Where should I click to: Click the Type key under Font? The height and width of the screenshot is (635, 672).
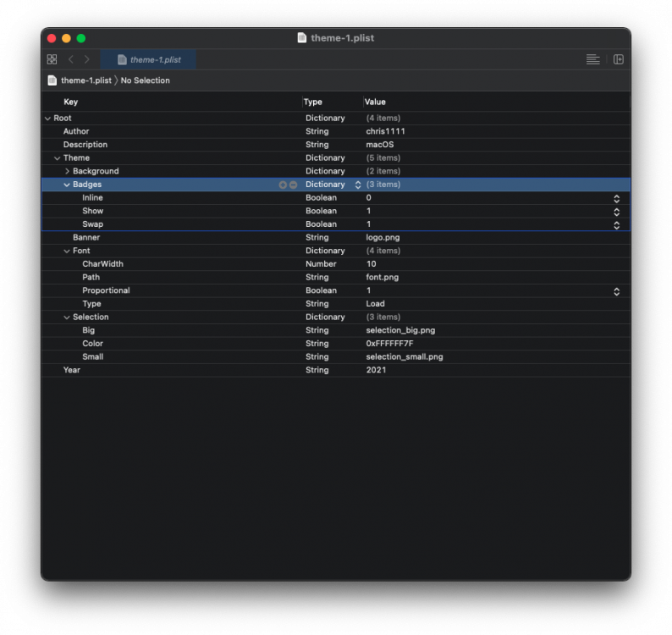91,304
